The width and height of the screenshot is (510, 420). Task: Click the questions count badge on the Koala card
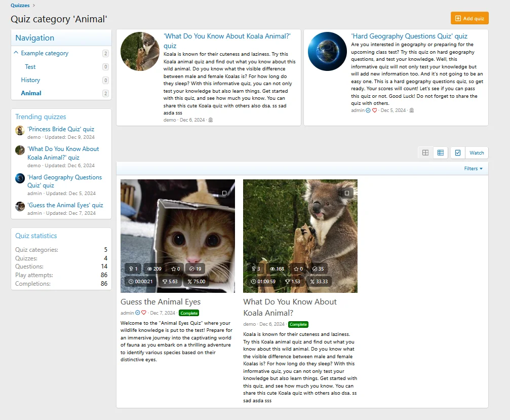tap(256, 269)
